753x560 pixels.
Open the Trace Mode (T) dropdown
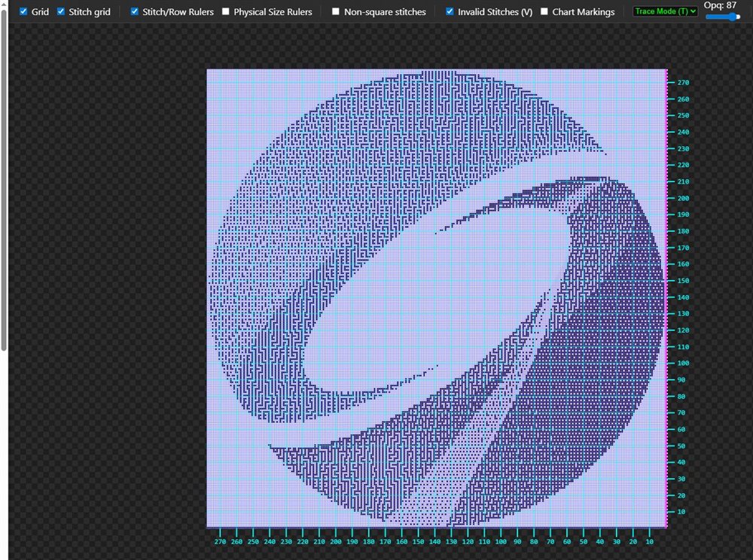[665, 11]
